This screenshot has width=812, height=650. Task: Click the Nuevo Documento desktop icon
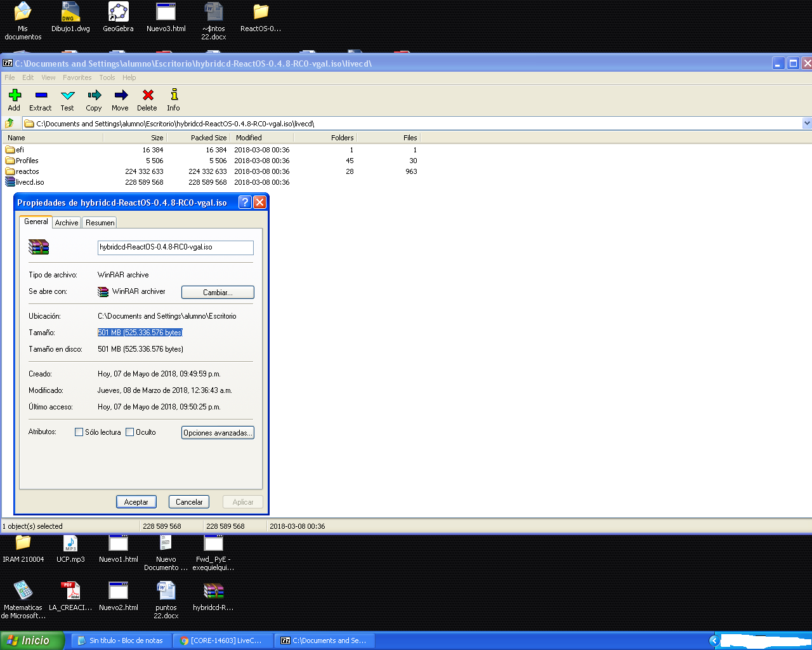point(166,552)
